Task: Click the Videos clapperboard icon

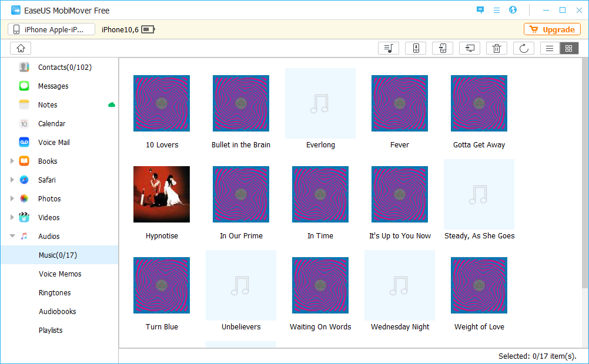Action: point(24,217)
